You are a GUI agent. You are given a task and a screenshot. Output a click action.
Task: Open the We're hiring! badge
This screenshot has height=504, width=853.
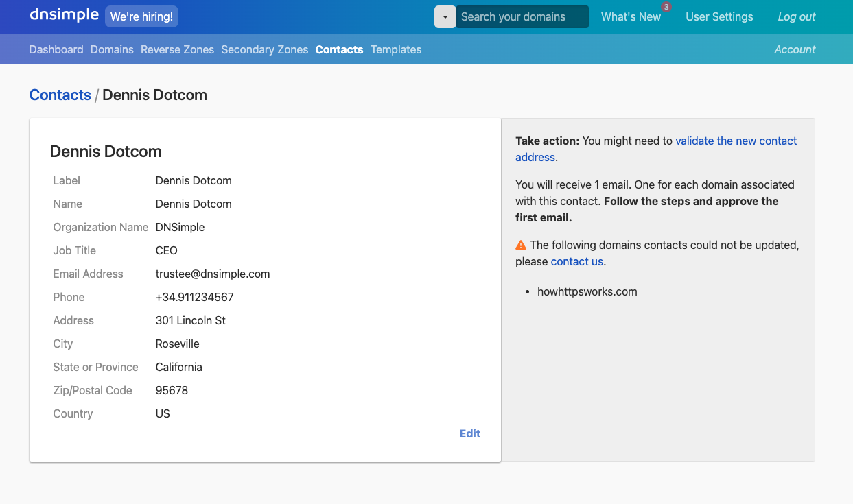tap(141, 16)
